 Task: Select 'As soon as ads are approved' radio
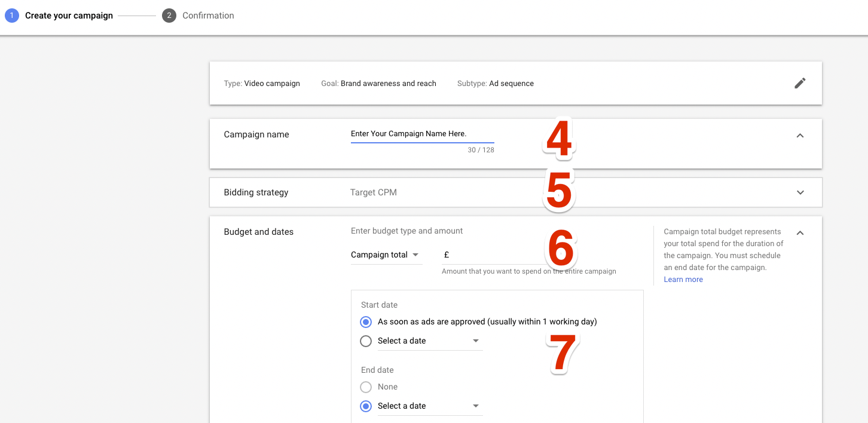[x=366, y=322]
